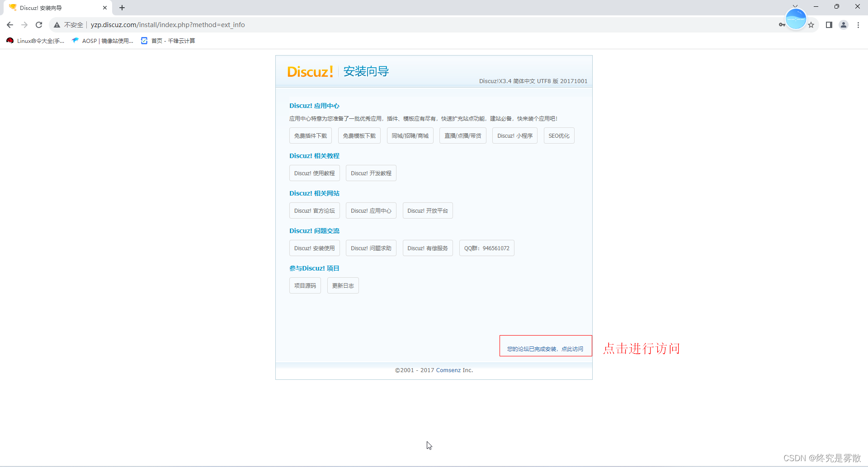Click the browser forward arrow
Image resolution: width=868 pixels, height=467 pixels.
point(24,25)
